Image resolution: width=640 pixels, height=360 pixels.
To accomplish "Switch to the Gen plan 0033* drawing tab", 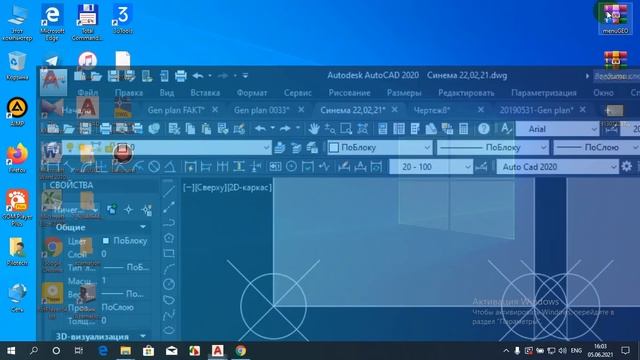I will pyautogui.click(x=262, y=110).
